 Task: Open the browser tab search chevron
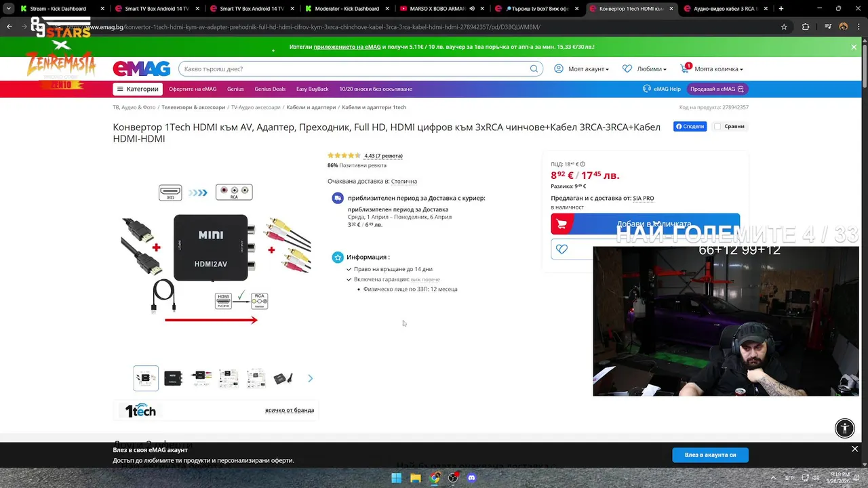click(8, 9)
